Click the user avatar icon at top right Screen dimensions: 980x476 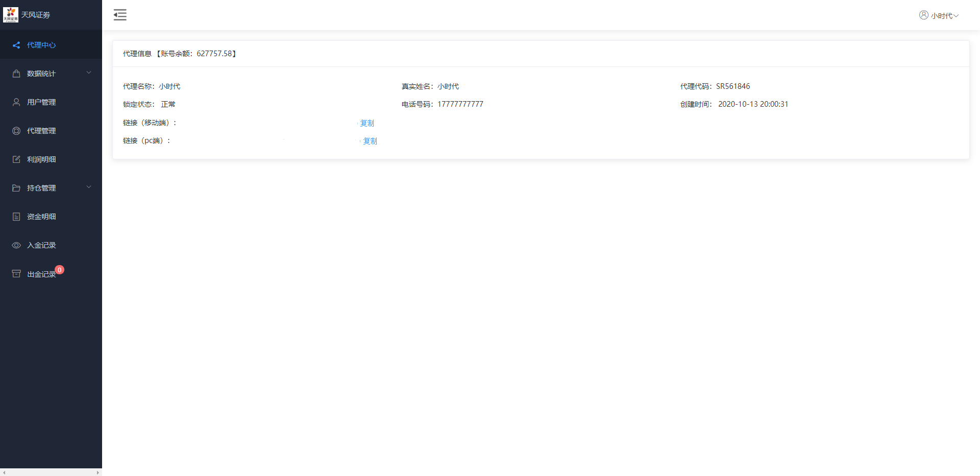pos(923,15)
